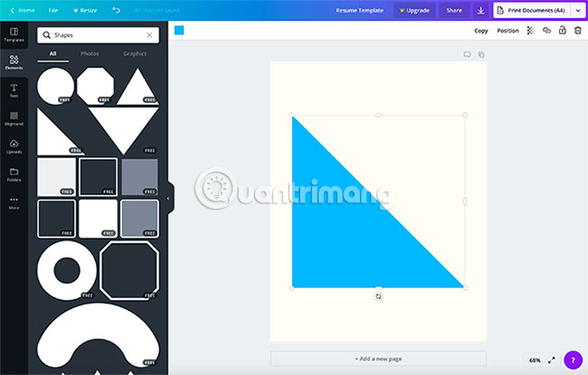Add the dark outlined square in second row
Screen dimensions: 588x375
tap(98, 177)
